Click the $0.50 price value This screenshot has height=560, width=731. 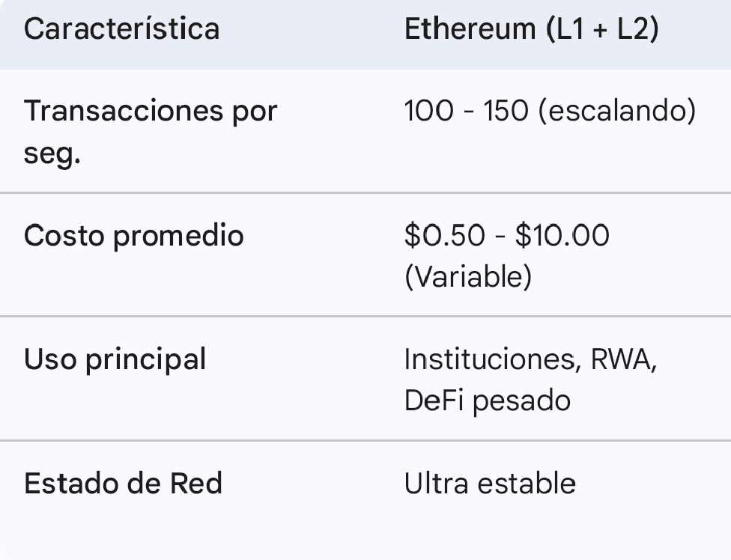click(x=444, y=236)
